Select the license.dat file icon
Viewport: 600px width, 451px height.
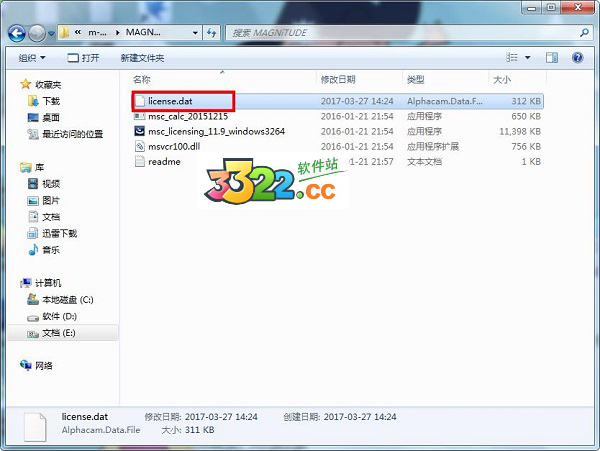[140, 101]
